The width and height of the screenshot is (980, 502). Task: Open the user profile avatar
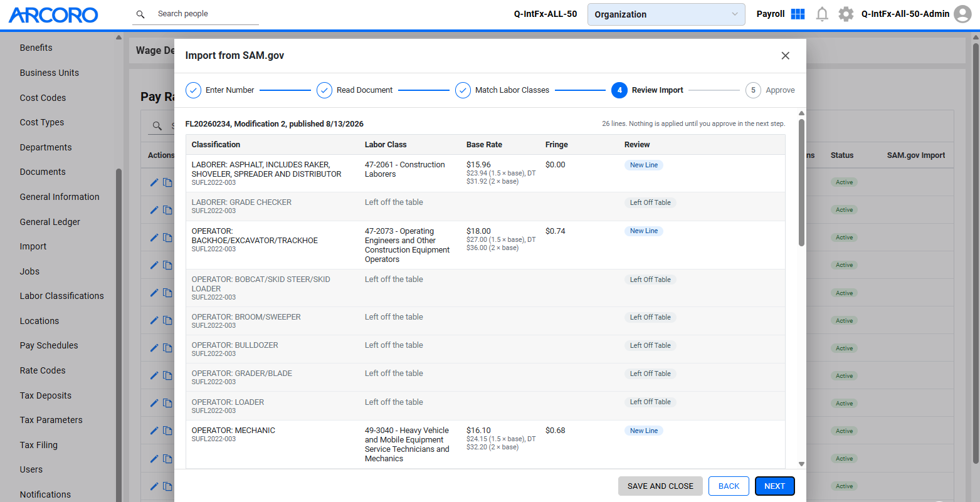(x=962, y=14)
